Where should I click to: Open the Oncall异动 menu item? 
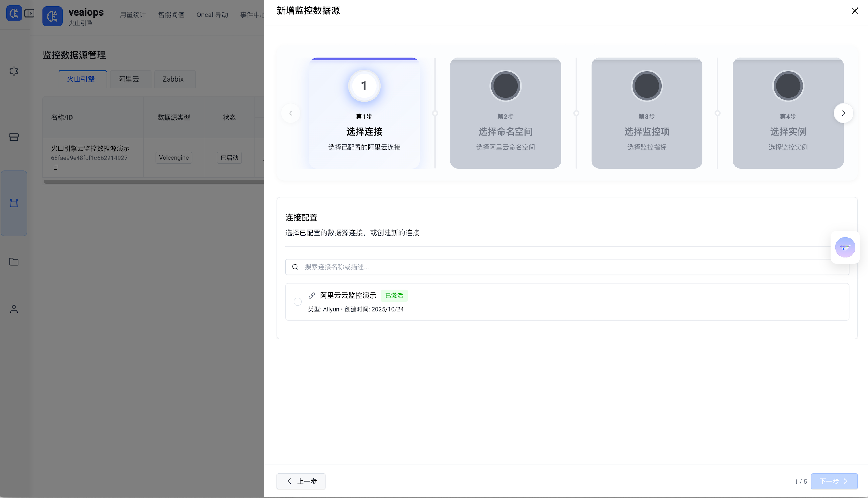coord(212,15)
